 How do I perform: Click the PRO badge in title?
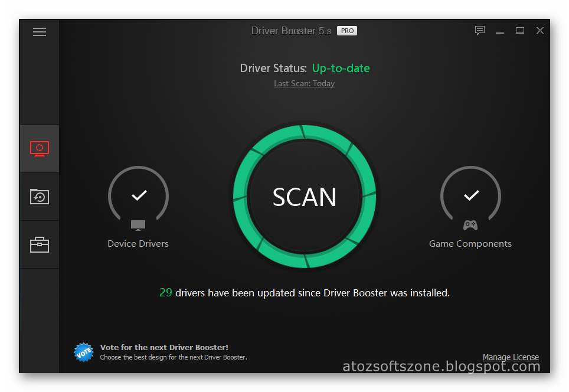[x=347, y=31]
